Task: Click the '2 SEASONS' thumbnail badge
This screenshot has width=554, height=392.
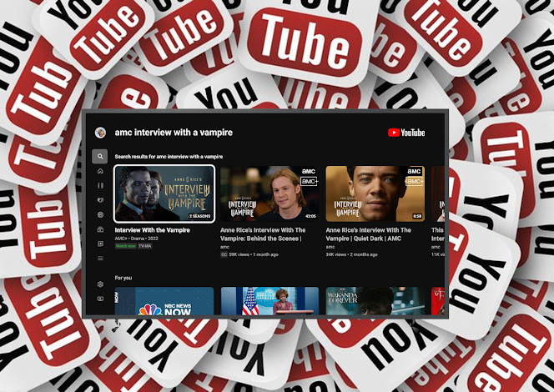Action: pos(199,216)
